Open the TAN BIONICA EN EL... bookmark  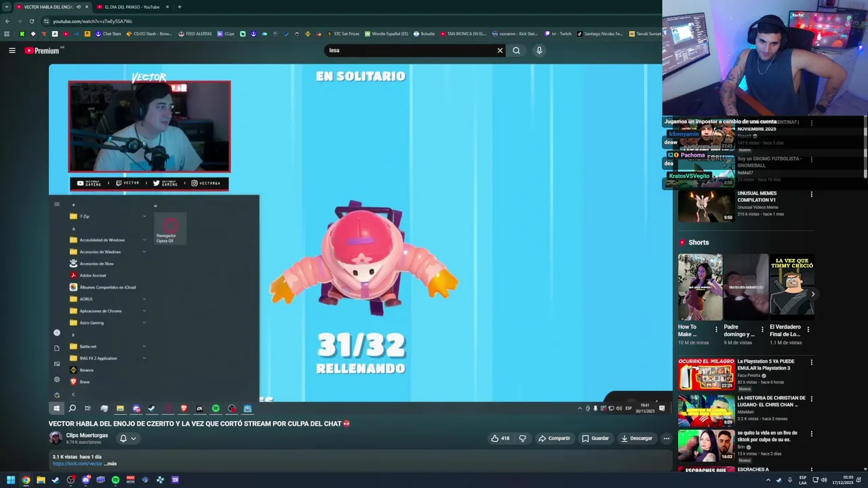[463, 34]
